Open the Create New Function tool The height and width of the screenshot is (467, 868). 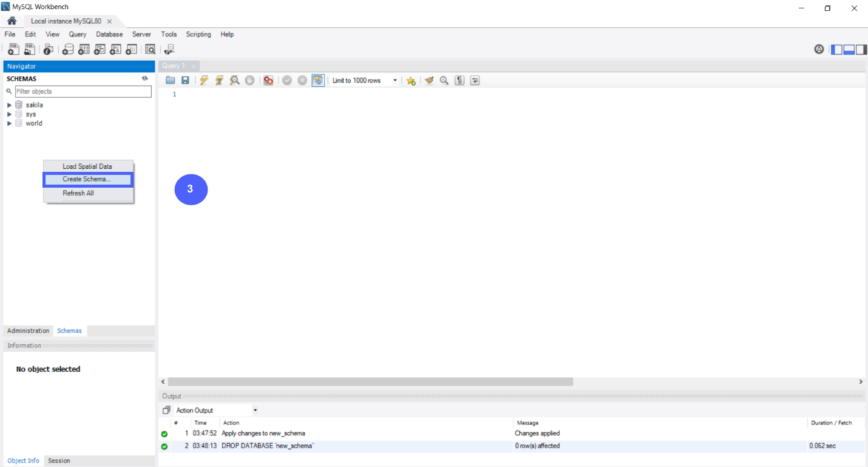click(131, 49)
